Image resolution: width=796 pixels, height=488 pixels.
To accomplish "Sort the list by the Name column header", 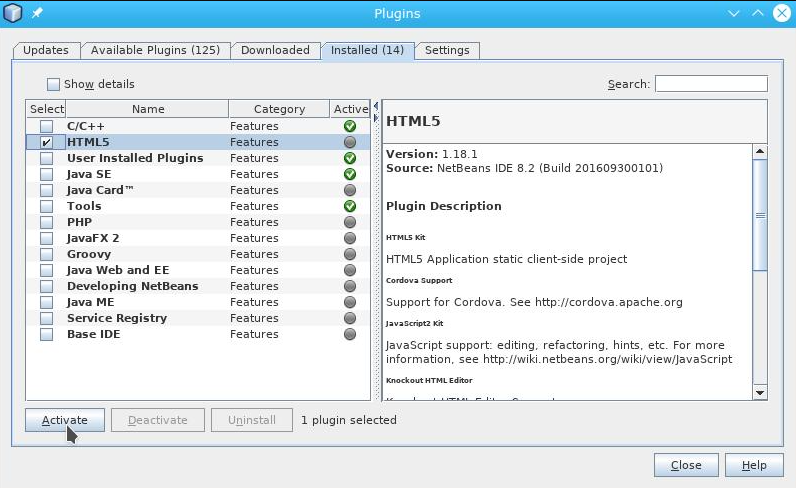I will click(x=148, y=109).
